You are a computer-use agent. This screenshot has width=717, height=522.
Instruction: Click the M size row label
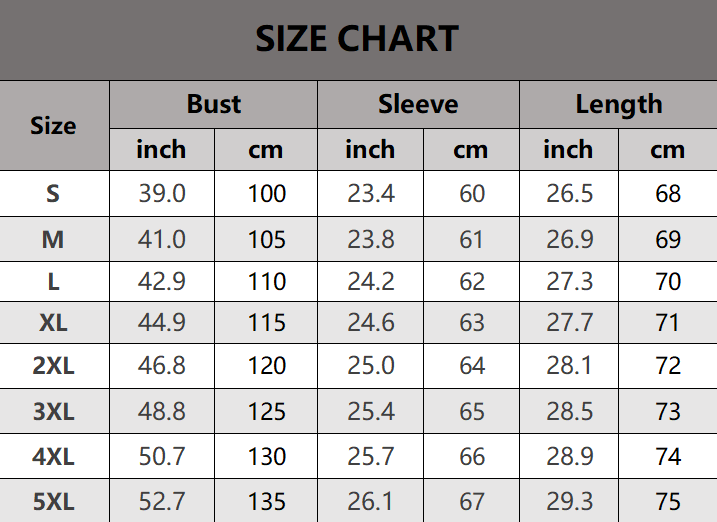pyautogui.click(x=53, y=239)
